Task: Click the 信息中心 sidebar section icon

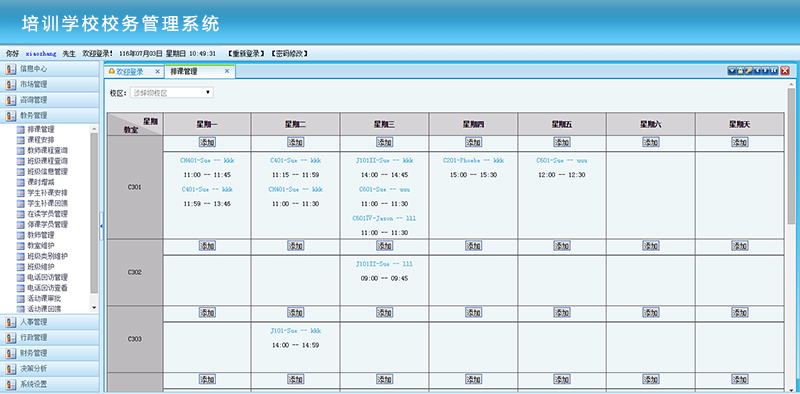Action: (x=11, y=69)
